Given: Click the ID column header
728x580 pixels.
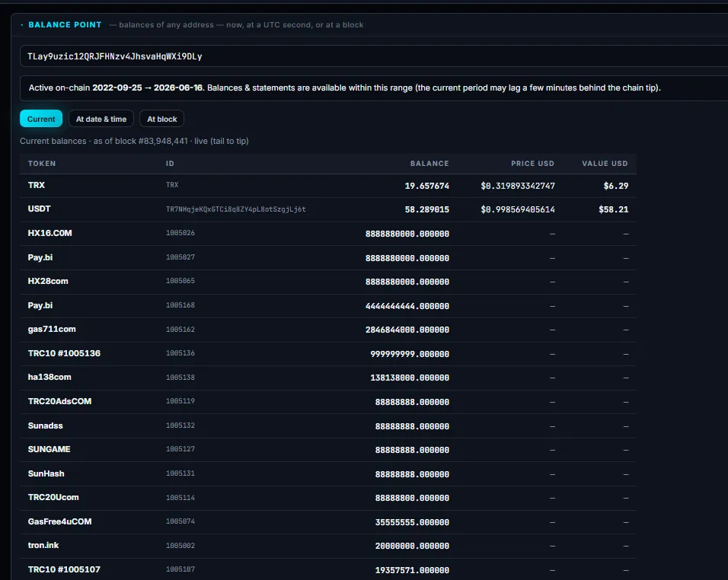Looking at the screenshot, I should tap(170, 164).
